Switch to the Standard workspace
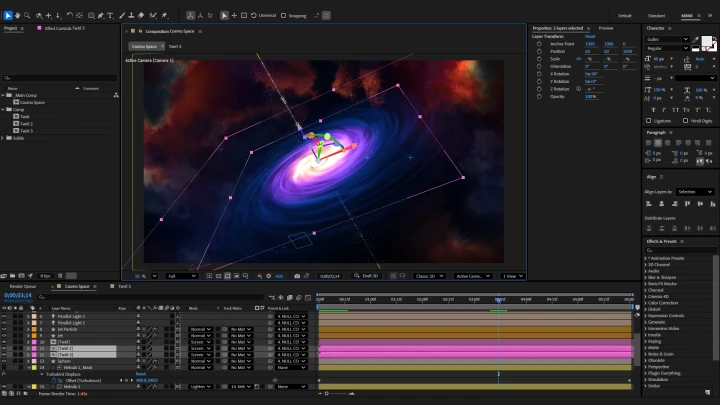Screen dimensions: 720x405 click(656, 16)
